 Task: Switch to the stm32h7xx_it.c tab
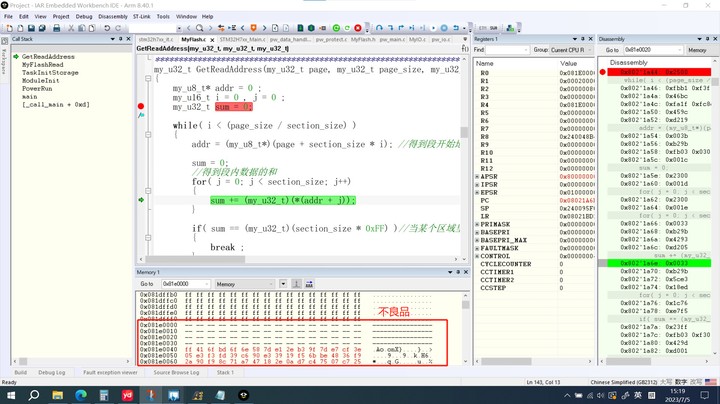[x=156, y=39]
